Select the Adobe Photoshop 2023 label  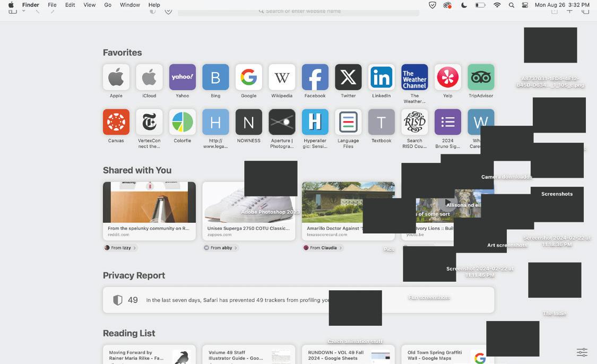[x=270, y=212]
